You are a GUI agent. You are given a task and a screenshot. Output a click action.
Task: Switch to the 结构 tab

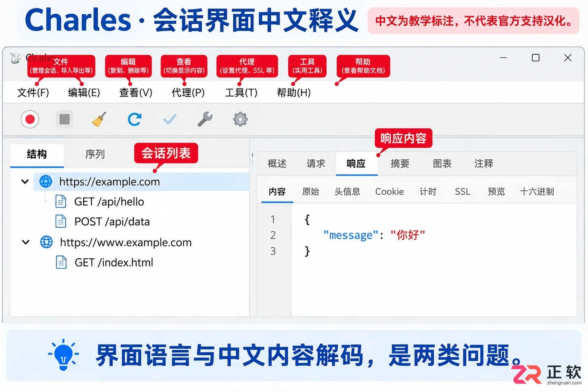click(37, 155)
